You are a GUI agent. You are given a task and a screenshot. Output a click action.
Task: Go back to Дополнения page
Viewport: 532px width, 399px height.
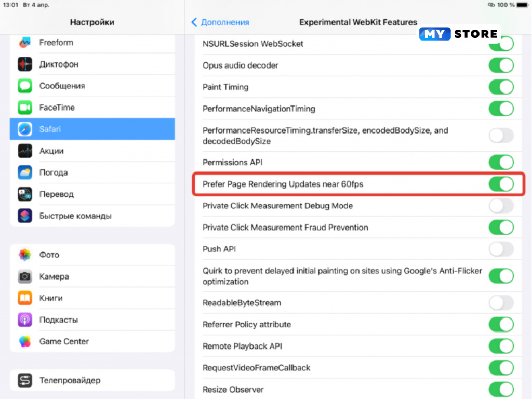(x=220, y=22)
